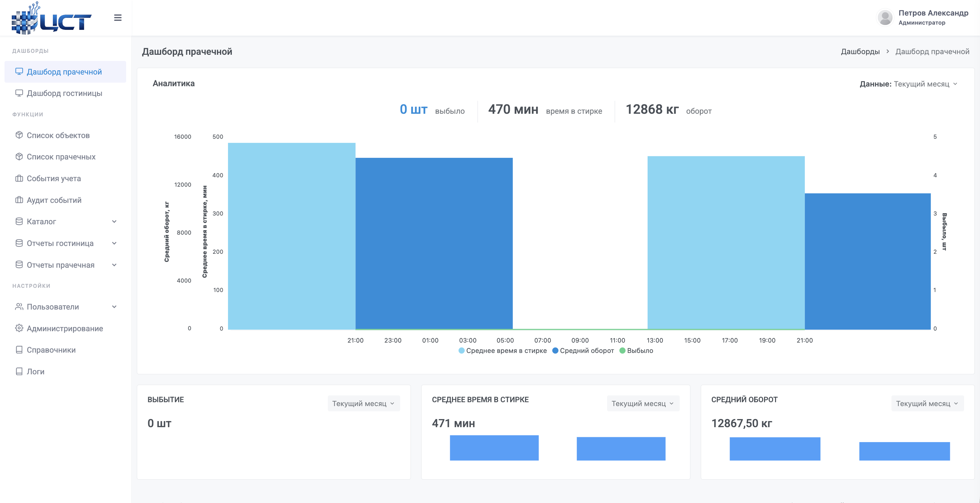Click users icon beside Пользователи
The width and height of the screenshot is (980, 503).
tap(19, 307)
